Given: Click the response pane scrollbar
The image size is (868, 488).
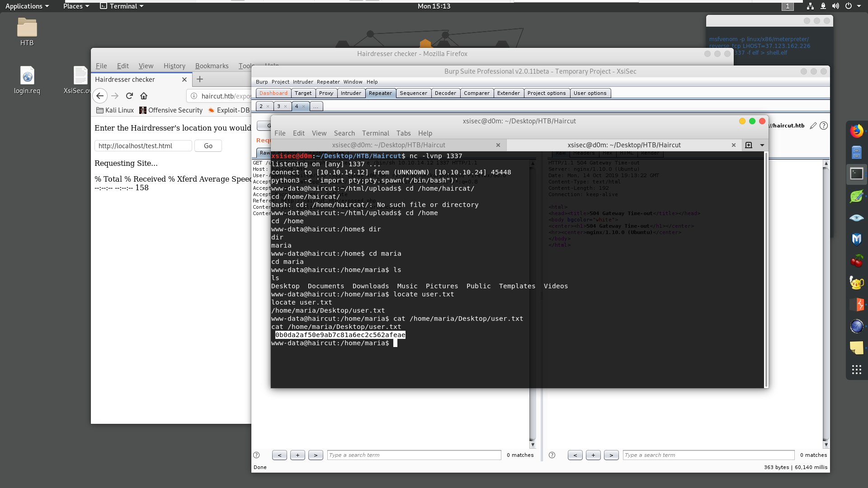Looking at the screenshot, I should point(826,303).
